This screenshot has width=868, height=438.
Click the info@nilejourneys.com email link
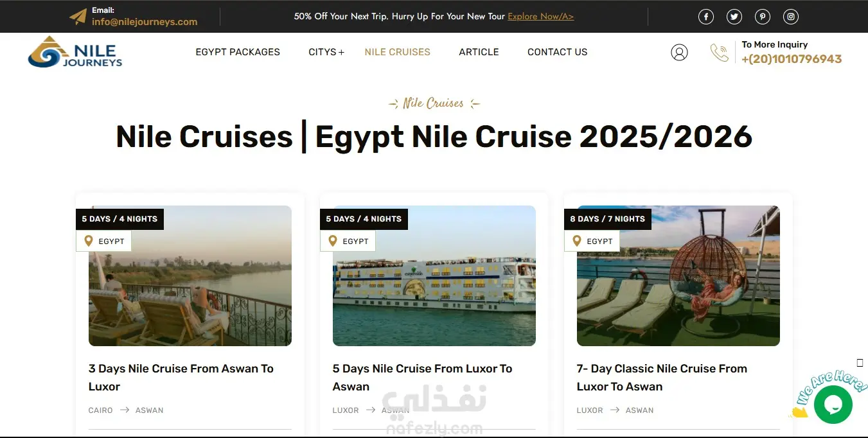(145, 22)
